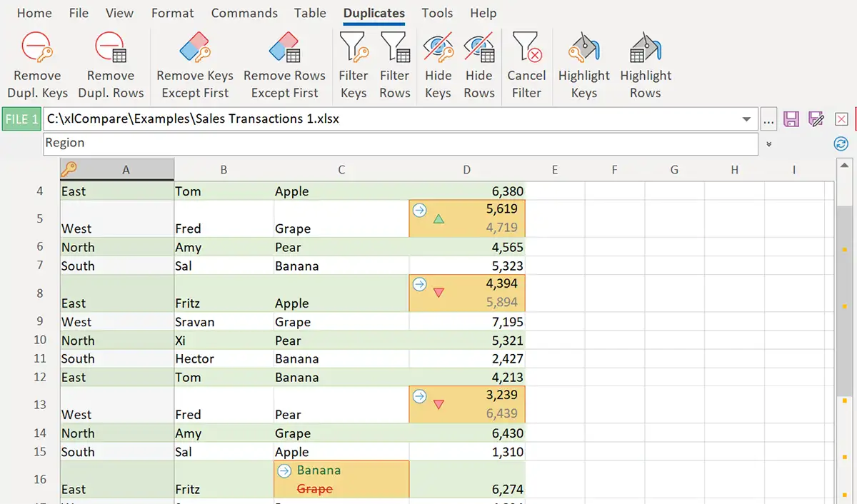Open the Format menu
Image resolution: width=857 pixels, height=504 pixels.
click(x=173, y=13)
